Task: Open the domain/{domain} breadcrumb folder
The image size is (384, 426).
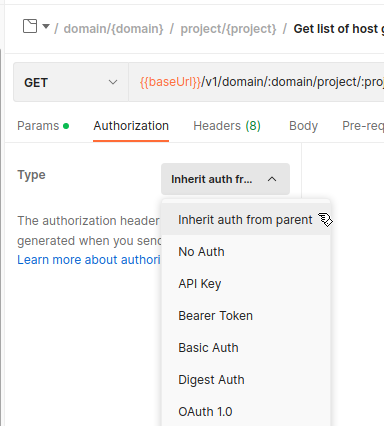Action: click(113, 29)
